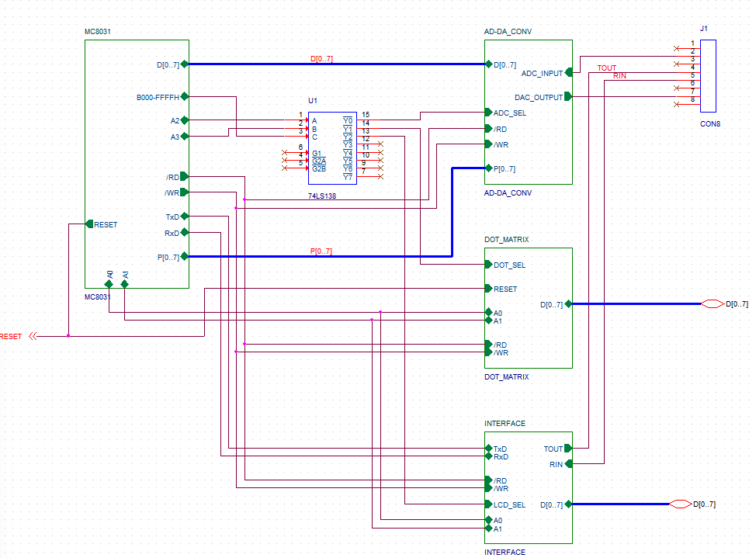Click the 74LS138 part value label

(x=322, y=196)
